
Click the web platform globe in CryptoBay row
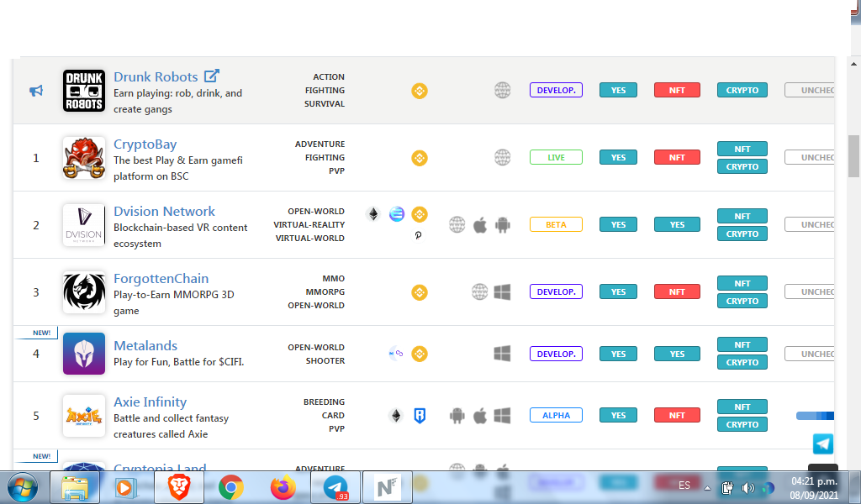(x=503, y=157)
